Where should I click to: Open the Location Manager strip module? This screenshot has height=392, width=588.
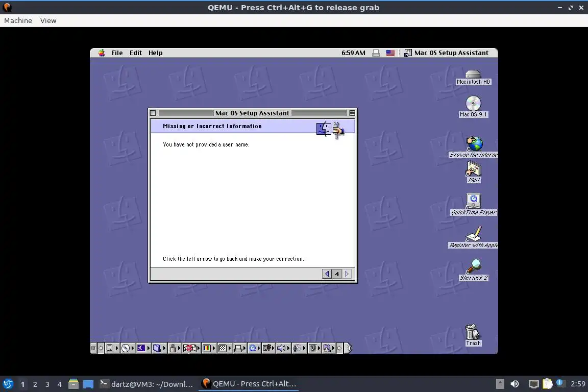[191, 348]
